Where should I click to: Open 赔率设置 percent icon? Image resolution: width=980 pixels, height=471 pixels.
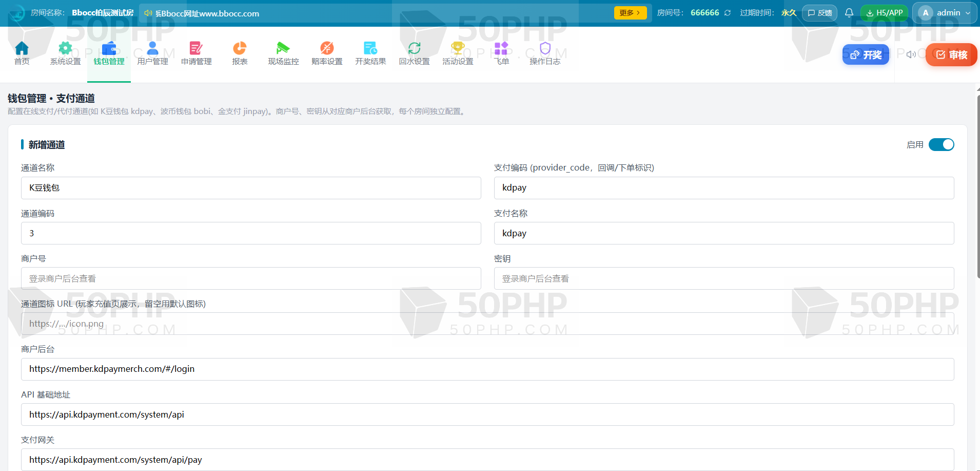pyautogui.click(x=327, y=48)
